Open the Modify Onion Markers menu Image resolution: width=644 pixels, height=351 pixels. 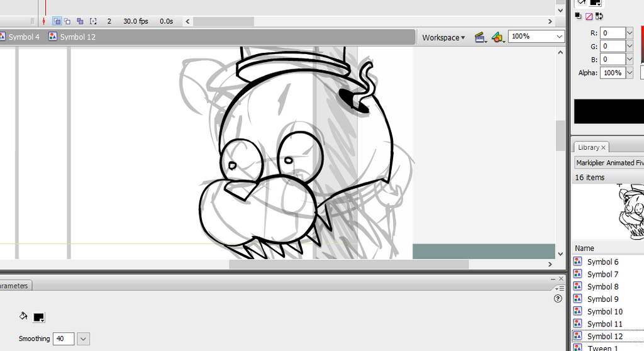(x=93, y=21)
